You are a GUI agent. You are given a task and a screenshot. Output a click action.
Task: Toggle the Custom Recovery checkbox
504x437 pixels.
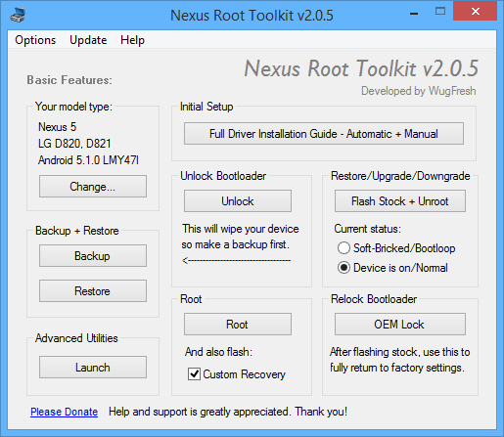pos(194,373)
